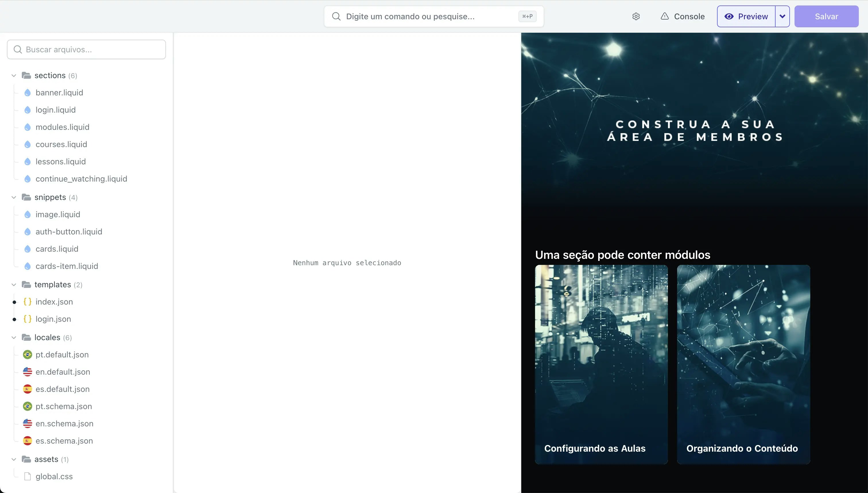Click the US flag beside en.schema.json

point(27,423)
